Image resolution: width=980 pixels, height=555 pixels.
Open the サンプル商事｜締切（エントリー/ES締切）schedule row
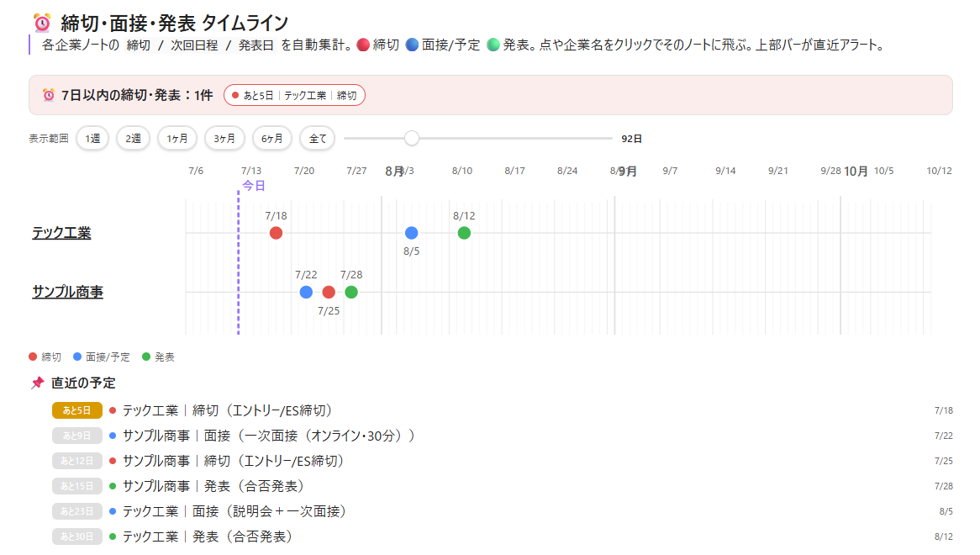pyautogui.click(x=503, y=461)
